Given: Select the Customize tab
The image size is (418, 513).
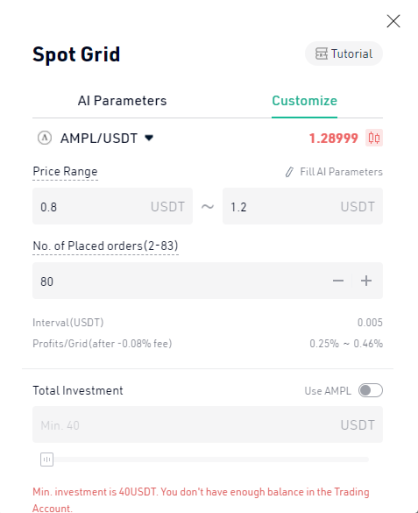Looking at the screenshot, I should (304, 101).
